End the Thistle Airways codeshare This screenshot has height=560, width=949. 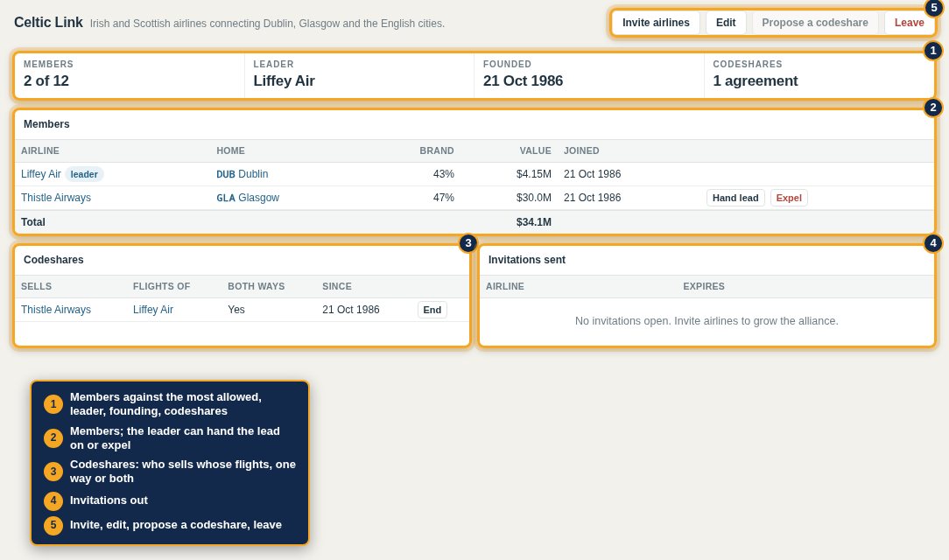coord(432,310)
